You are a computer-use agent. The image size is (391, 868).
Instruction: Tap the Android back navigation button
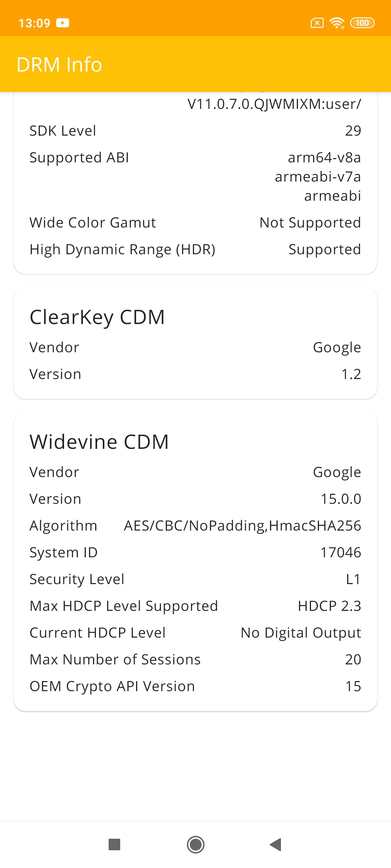click(276, 845)
